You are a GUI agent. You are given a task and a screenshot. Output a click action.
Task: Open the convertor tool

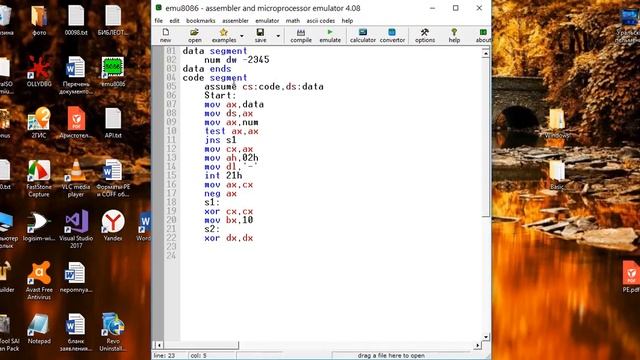pos(392,36)
